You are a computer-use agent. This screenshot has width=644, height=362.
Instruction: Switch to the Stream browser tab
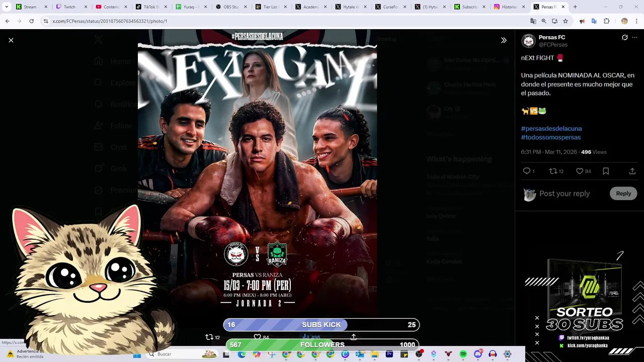coord(31,7)
